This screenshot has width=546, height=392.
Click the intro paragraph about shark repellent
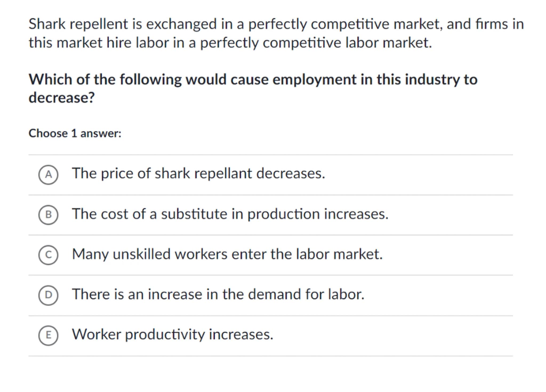(x=276, y=33)
